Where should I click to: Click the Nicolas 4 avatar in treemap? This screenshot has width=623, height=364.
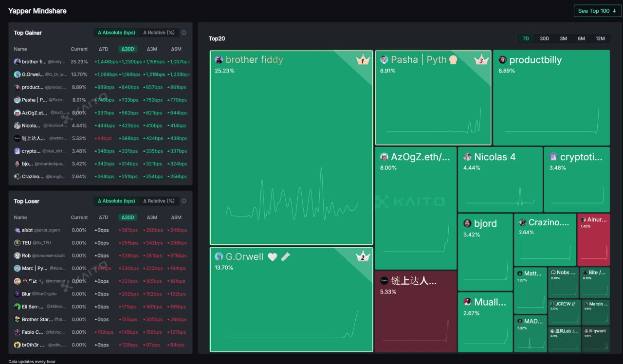click(467, 157)
